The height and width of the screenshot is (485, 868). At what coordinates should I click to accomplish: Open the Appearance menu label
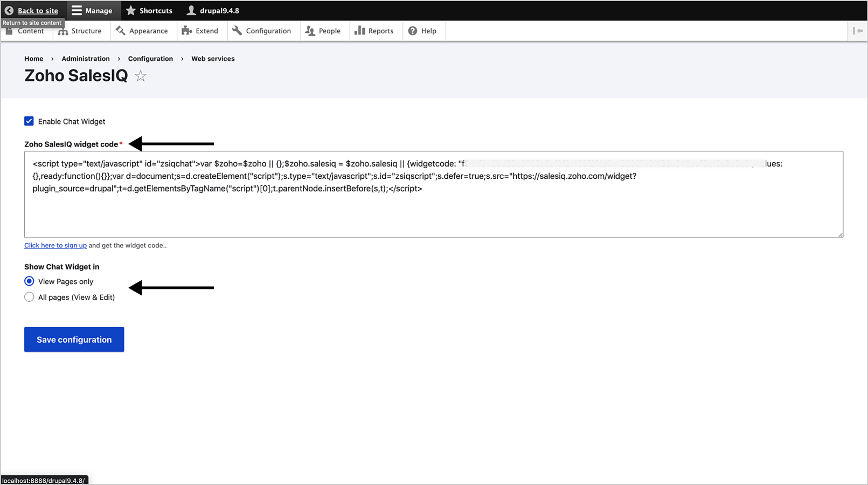point(148,31)
